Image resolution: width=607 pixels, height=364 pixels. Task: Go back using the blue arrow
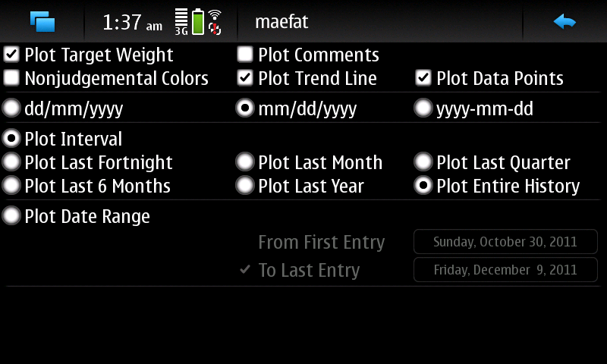[565, 22]
